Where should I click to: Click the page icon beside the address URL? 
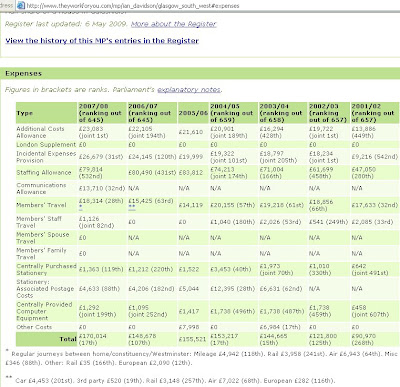(x=21, y=5)
